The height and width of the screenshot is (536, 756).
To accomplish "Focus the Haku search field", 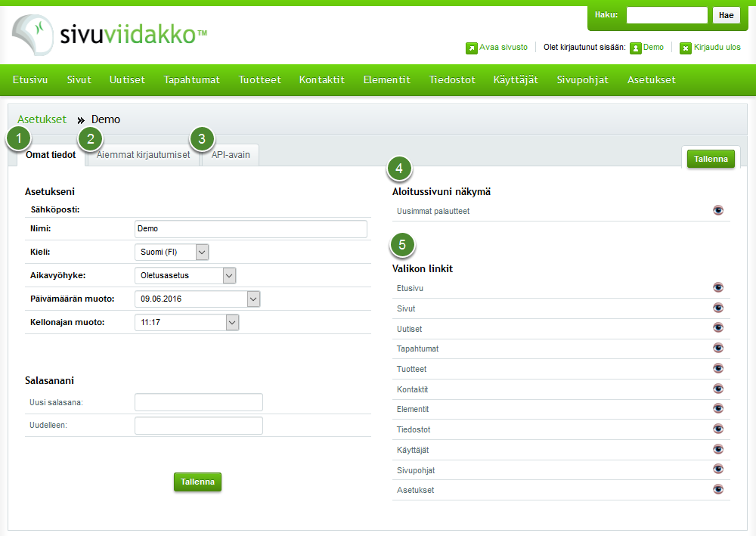I will 667,15.
